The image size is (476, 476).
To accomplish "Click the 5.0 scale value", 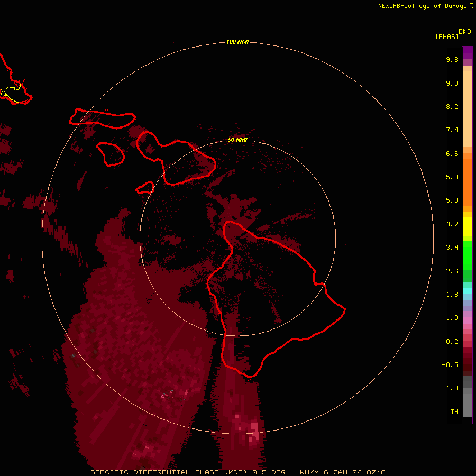I will (452, 200).
